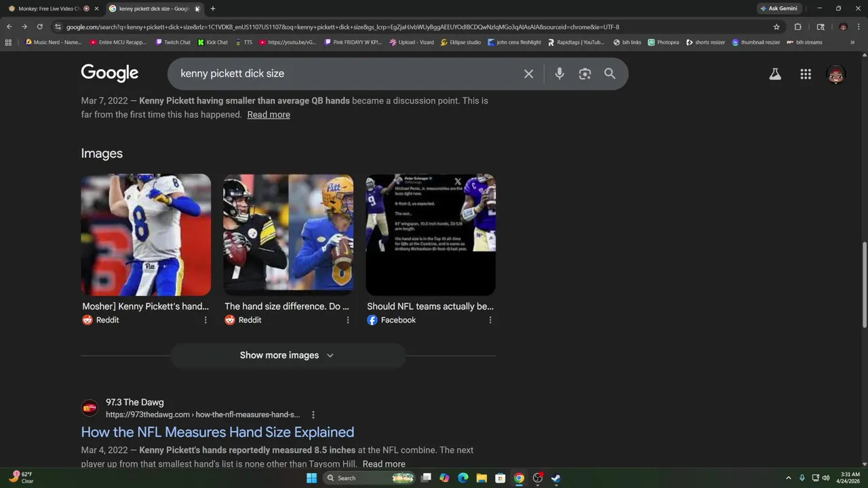Open Twitch Chat bookmark
The width and height of the screenshot is (868, 488).
(172, 42)
